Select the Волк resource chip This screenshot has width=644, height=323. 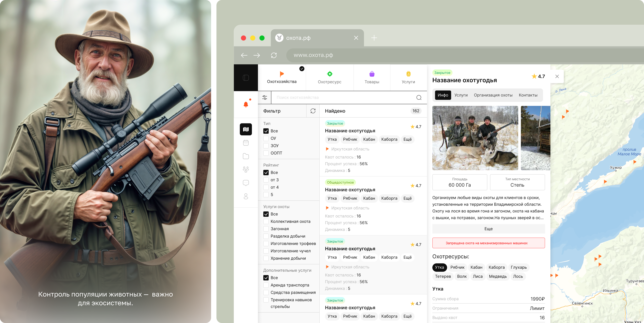(x=462, y=277)
